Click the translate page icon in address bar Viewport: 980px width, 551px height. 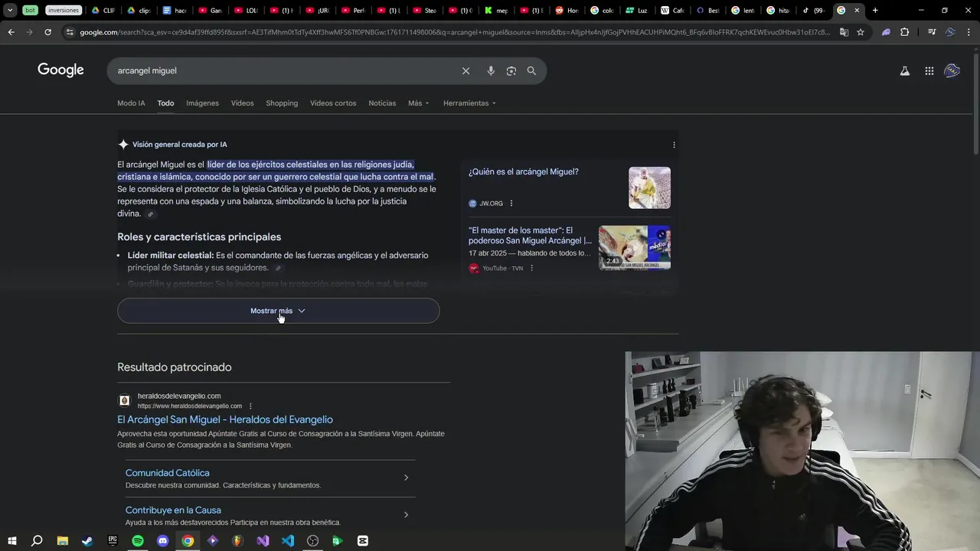(844, 32)
